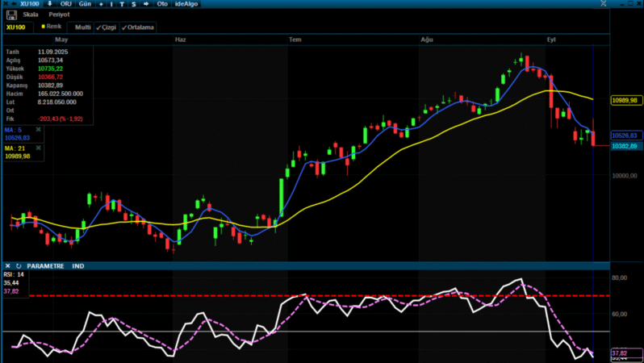
Task: Click the S icon in the top toolbar
Action: [x=133, y=4]
